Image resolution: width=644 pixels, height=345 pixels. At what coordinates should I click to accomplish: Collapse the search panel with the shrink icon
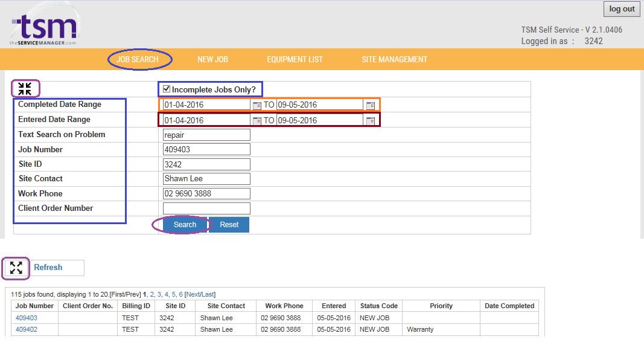coord(25,89)
